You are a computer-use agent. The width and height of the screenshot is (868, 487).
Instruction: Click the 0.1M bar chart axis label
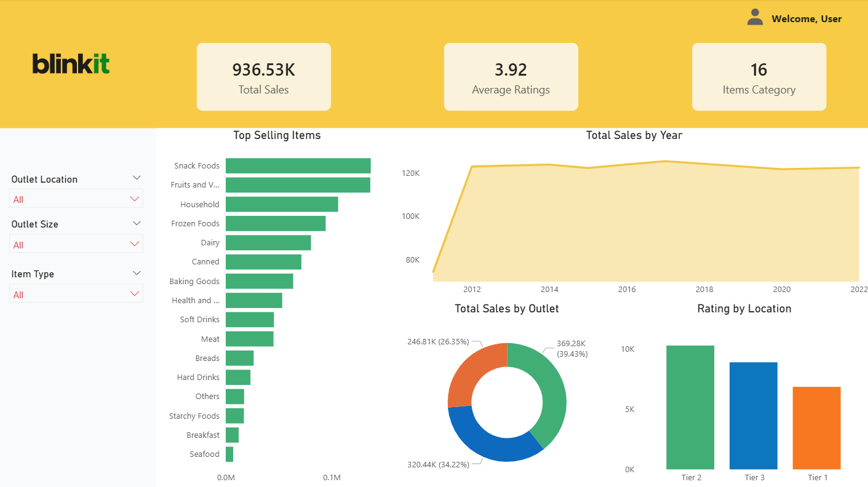(x=332, y=478)
